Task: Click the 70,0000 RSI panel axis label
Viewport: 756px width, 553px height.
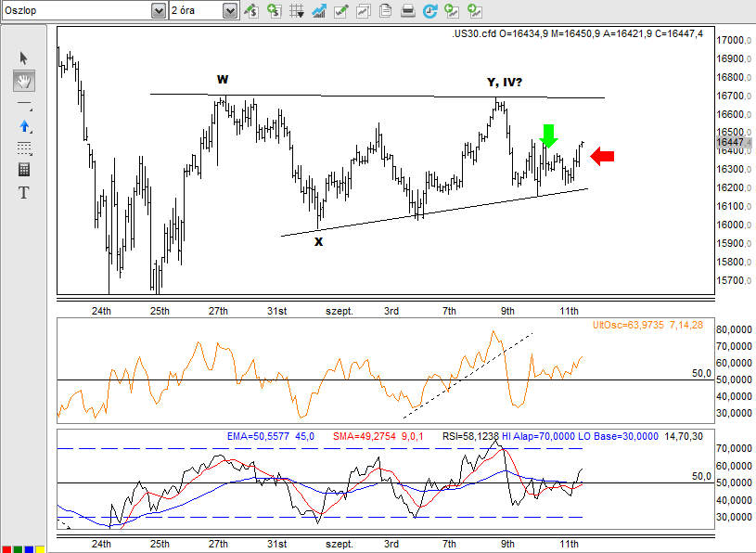Action: [734, 448]
